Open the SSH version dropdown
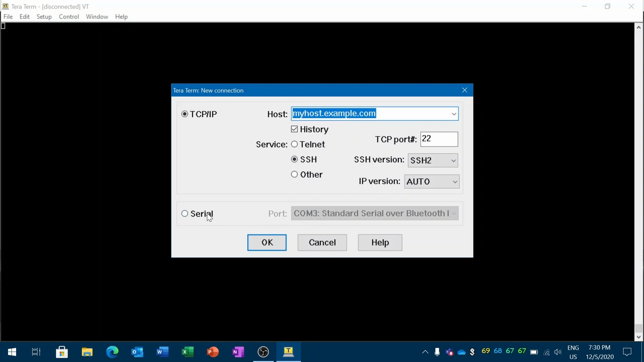The height and width of the screenshot is (362, 644). coord(433,160)
